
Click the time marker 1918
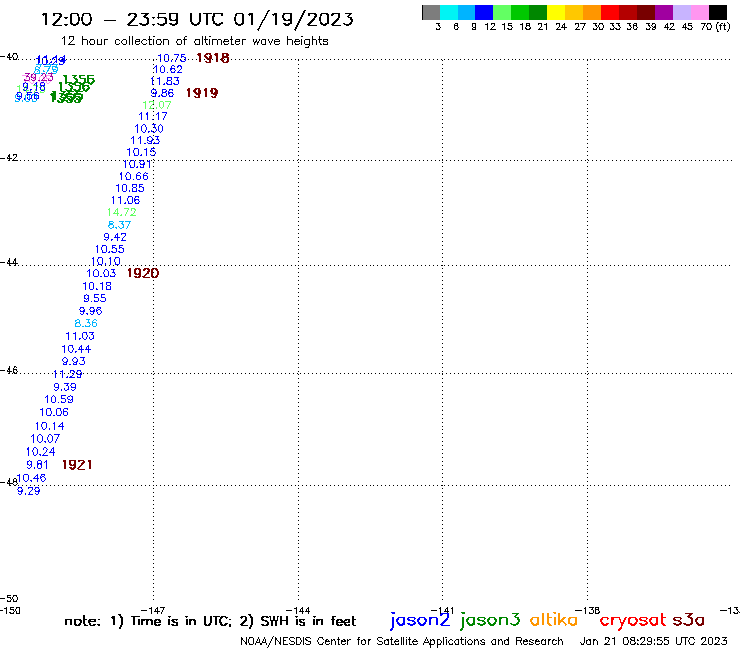pyautogui.click(x=213, y=58)
